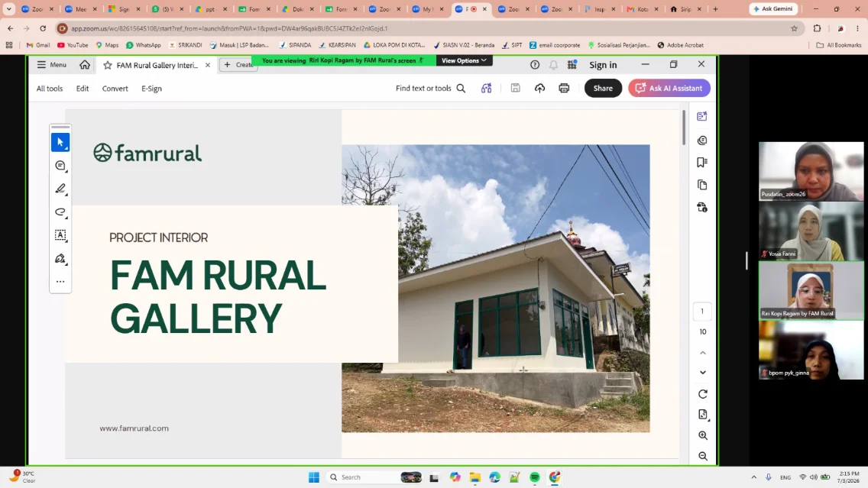This screenshot has width=868, height=488.
Task: Show hidden icons chevron in system tray
Action: click(x=753, y=477)
